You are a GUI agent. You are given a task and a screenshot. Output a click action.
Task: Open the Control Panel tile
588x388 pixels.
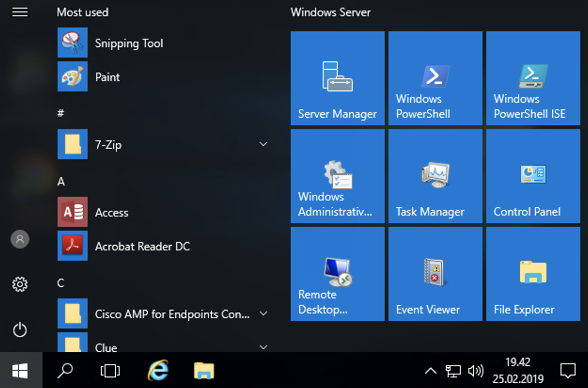click(533, 176)
